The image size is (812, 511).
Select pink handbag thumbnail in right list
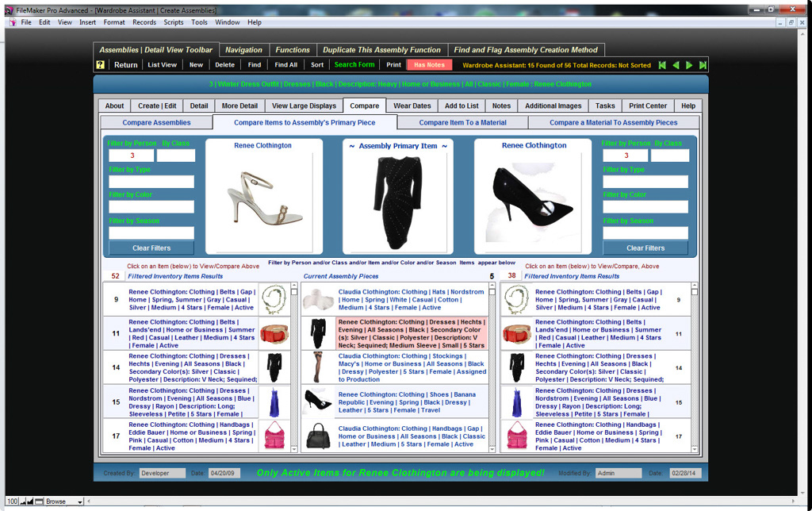(x=516, y=436)
